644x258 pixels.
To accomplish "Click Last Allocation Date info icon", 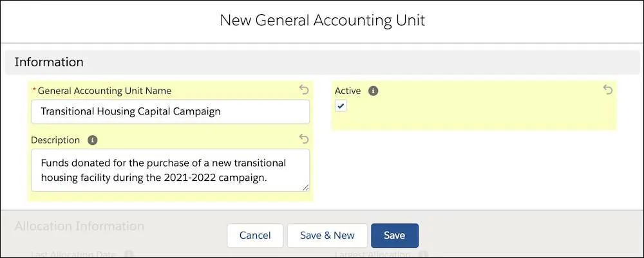I will click(x=128, y=254).
